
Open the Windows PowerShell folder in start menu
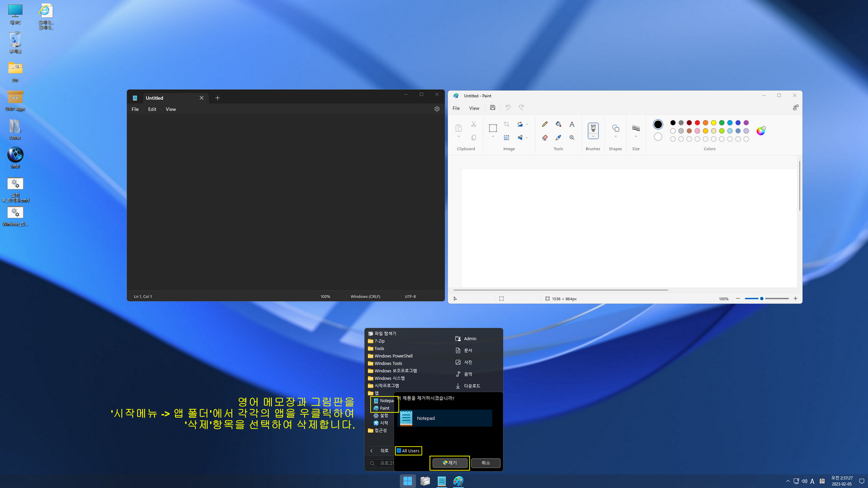tap(390, 356)
